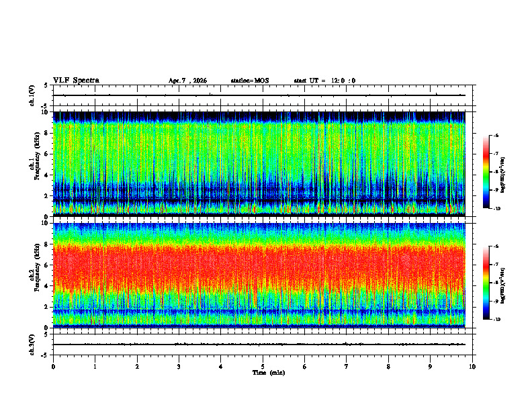This screenshot has width=532, height=411.
Task: Select the date text "Apr. 7, 2026"
Action: click(x=187, y=81)
